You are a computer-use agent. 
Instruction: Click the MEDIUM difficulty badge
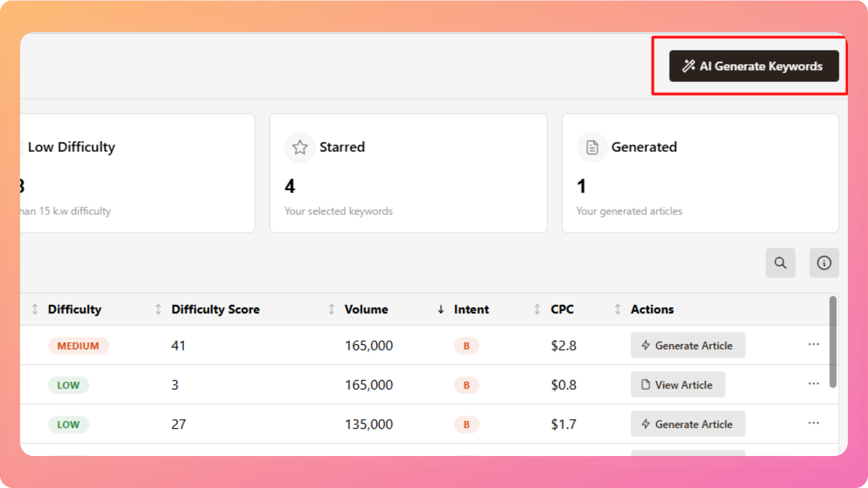[78, 346]
